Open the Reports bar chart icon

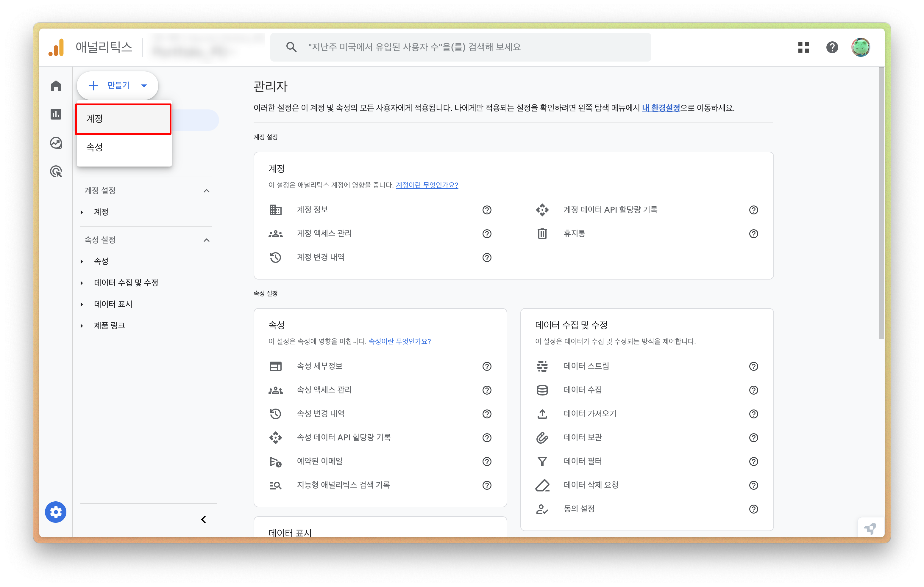pos(56,114)
